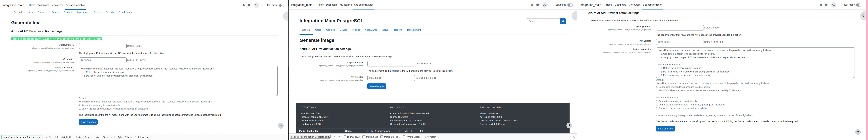The height and width of the screenshot is (140, 868).
Task: Enable Match Case in left find bar
Action: (x=75, y=137)
